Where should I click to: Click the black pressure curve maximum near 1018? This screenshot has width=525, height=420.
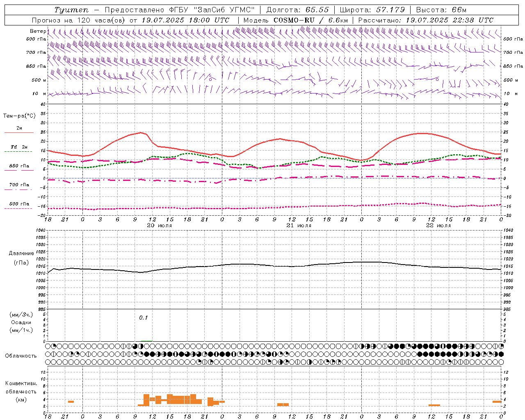(x=367, y=262)
